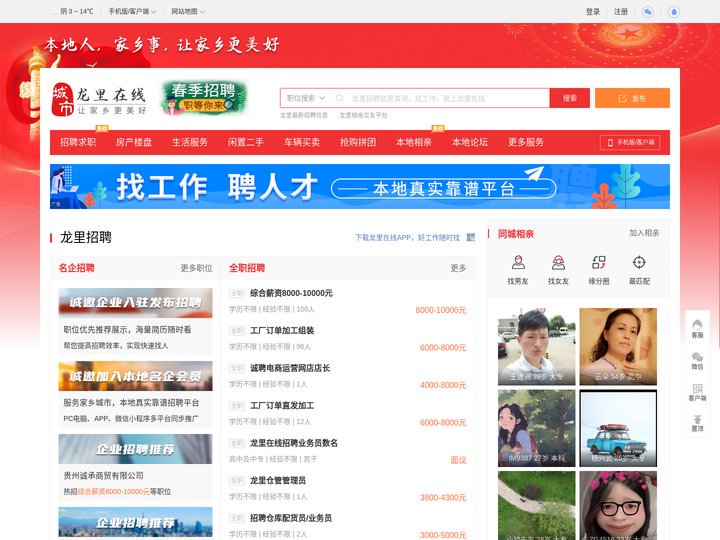Open job 工厂订单加工组装
Screen dimensions: 720x540
[282, 331]
